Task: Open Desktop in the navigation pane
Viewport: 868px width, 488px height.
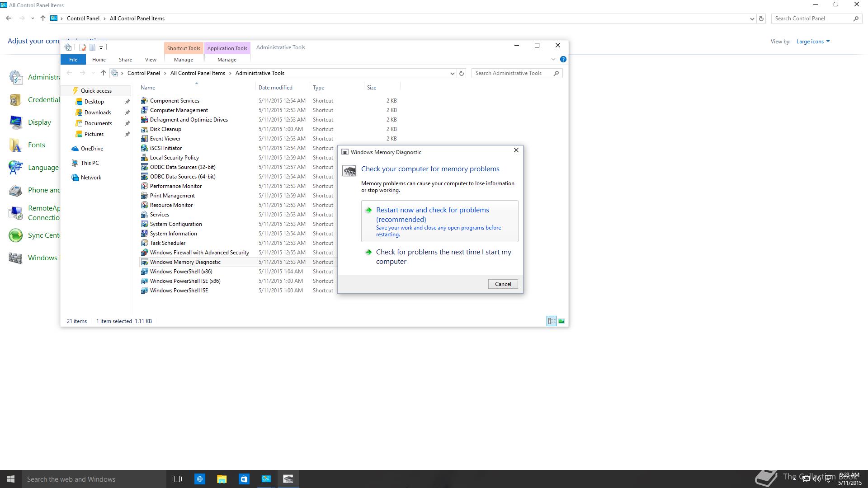Action: (94, 101)
